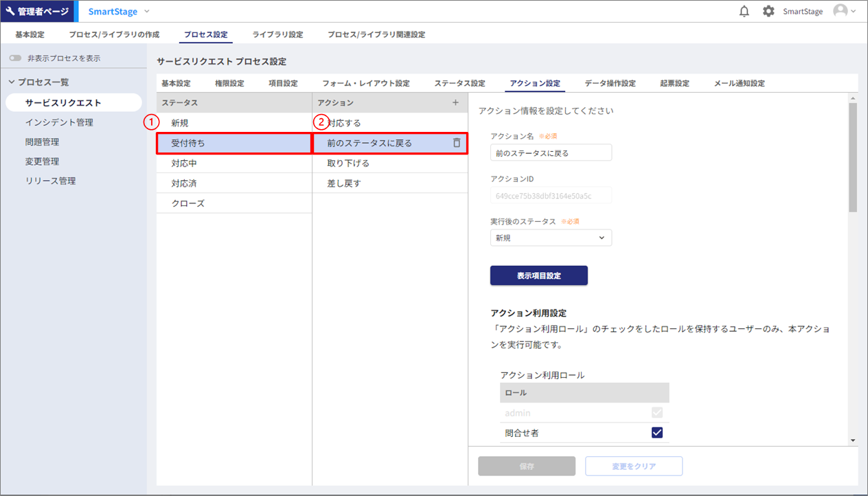Uncheck the 問合せ者 role checkbox
Screen dimensions: 868x496
(x=656, y=432)
